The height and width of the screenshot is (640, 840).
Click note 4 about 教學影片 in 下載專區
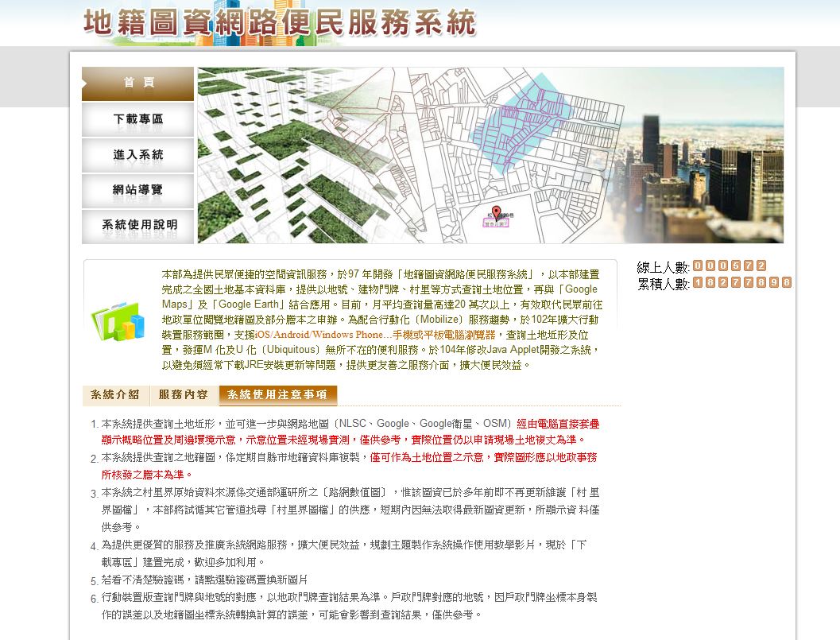coord(344,553)
